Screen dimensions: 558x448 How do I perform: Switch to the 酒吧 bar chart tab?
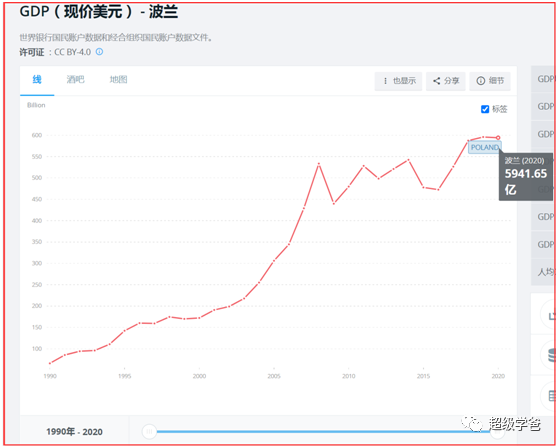click(x=75, y=80)
